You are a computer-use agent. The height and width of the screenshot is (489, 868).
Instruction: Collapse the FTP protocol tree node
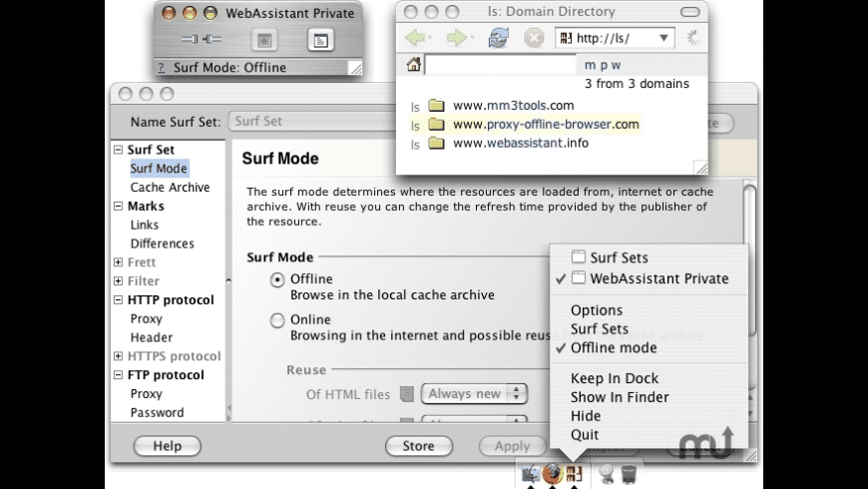118,375
